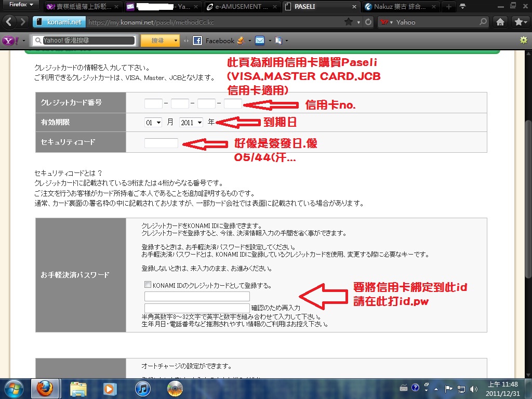Open the Firefox menu dropdown
The image size is (532, 399).
tap(20, 5)
